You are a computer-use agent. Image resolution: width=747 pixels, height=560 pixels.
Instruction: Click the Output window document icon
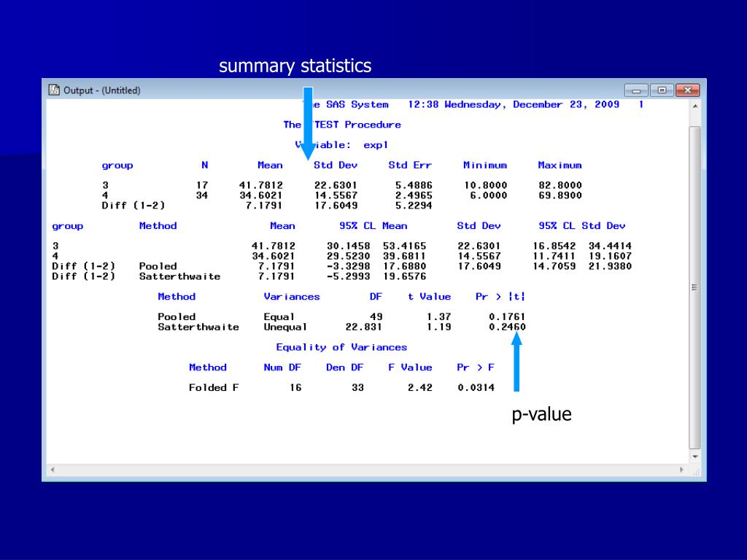[54, 90]
